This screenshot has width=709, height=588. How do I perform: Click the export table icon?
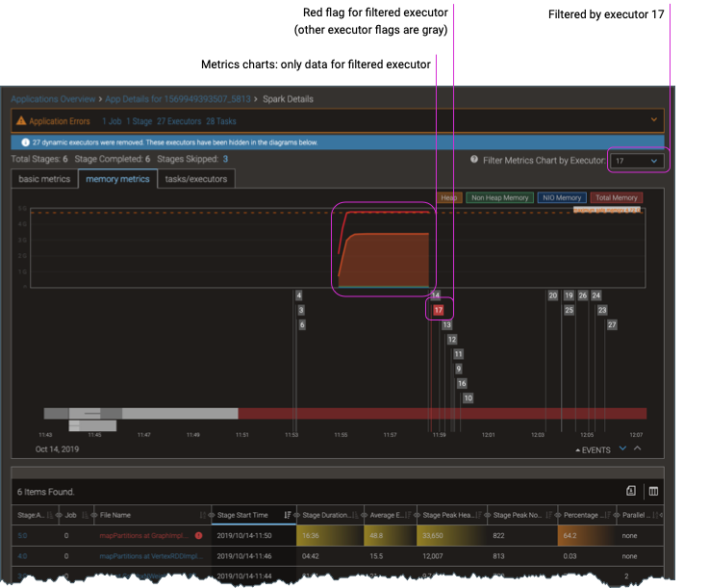pyautogui.click(x=631, y=491)
